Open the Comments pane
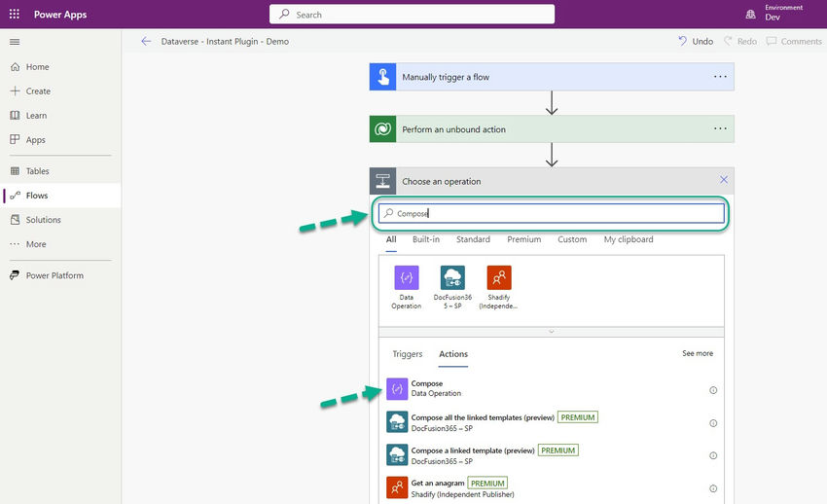Viewport: 827px width, 504px height. click(794, 41)
